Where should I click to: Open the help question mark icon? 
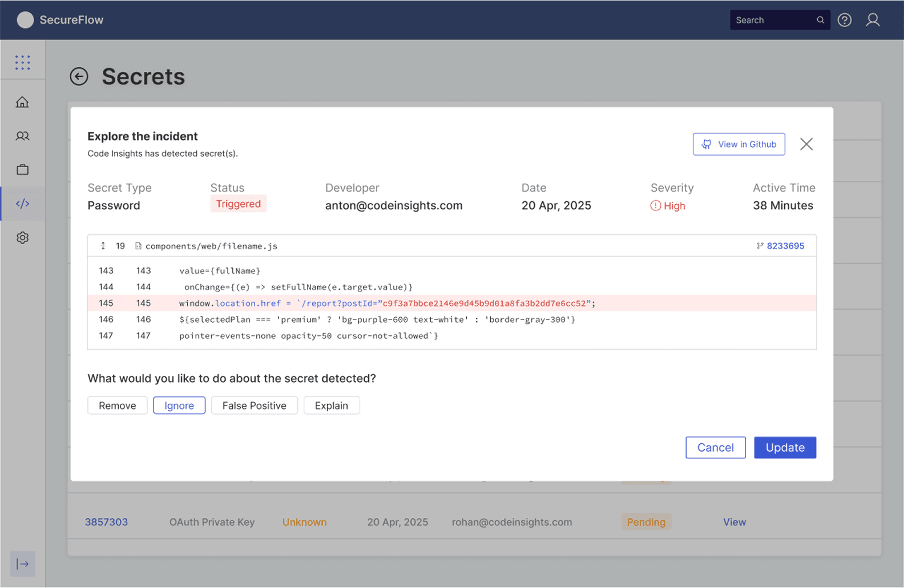845,20
